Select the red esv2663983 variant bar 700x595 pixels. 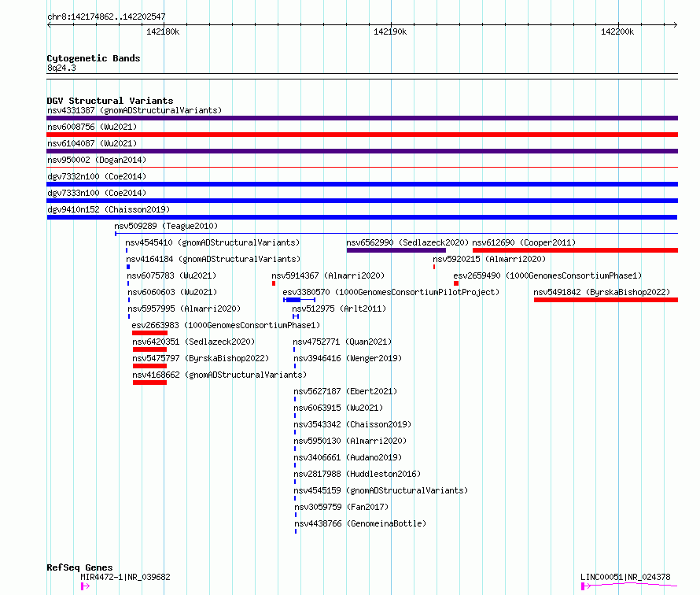point(149,333)
